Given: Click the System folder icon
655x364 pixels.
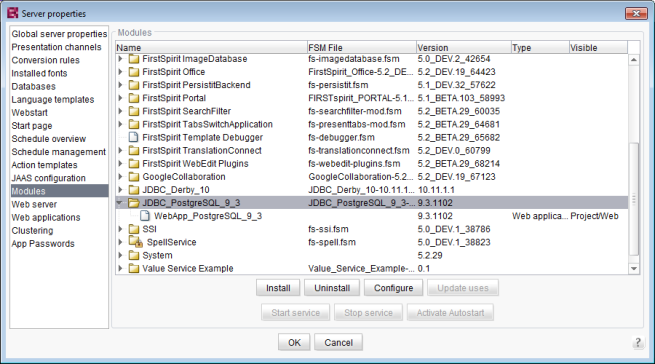Looking at the screenshot, I should (134, 255).
